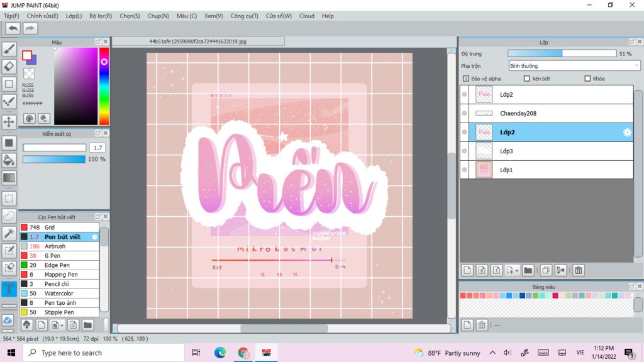Add a new 8-bit layer
The image size is (644, 362).
(x=482, y=270)
